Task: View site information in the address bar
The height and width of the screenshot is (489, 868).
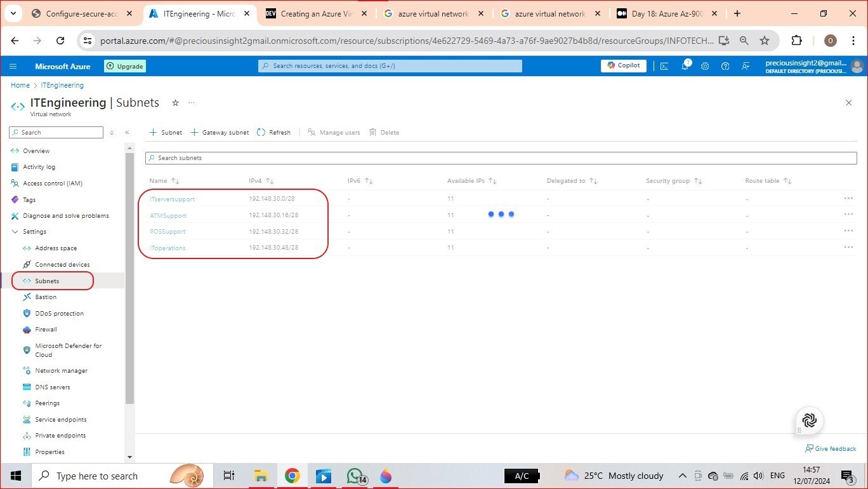Action: (88, 41)
